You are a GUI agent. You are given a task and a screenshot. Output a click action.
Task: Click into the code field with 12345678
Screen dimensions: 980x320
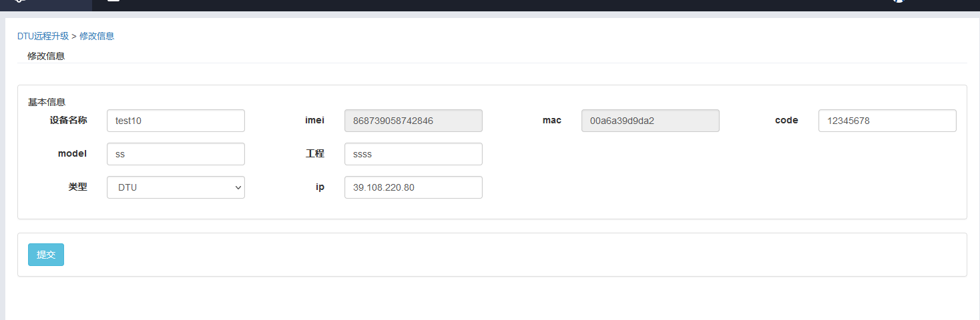coord(887,121)
